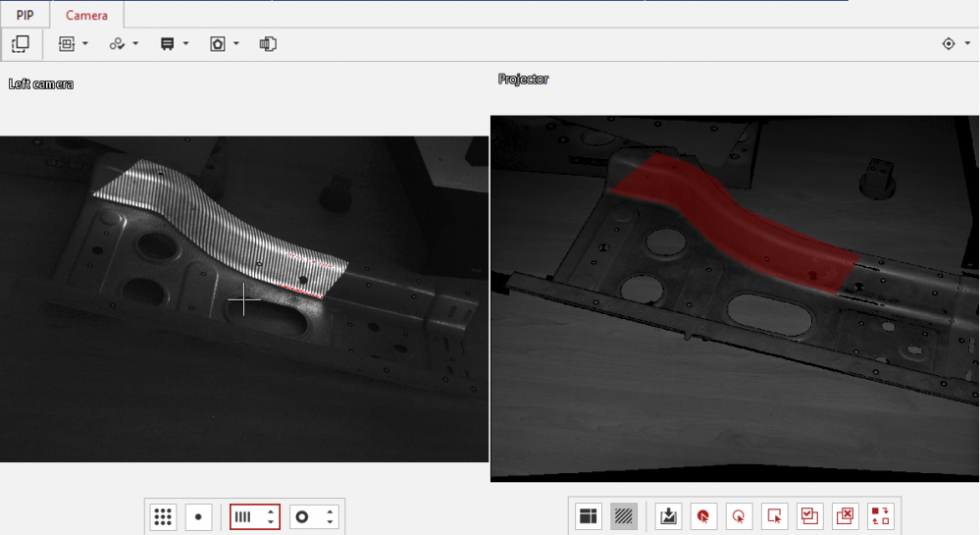Click the split view icon in top toolbar
Viewport: 980px width, 535px height.
[x=268, y=44]
